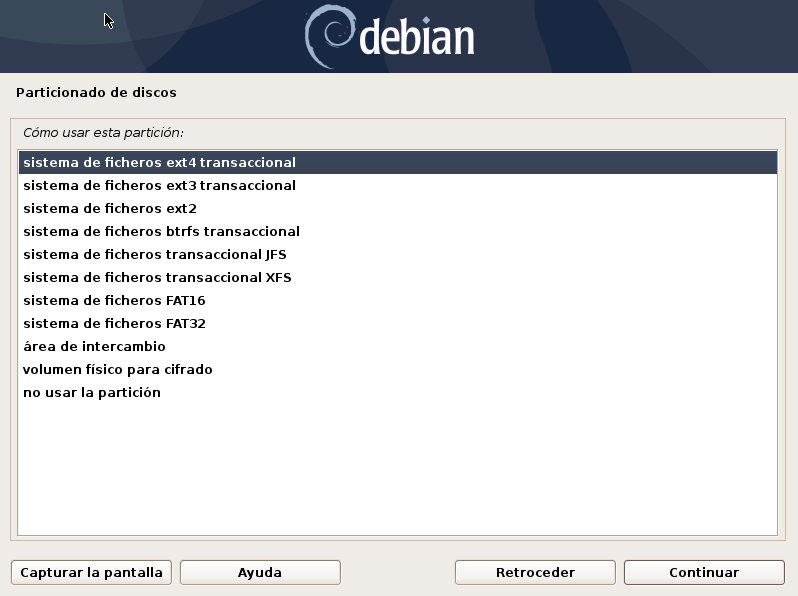Viewport: 798px width, 596px height.
Task: Select sistema de ficheros FAT16
Action: [x=114, y=300]
